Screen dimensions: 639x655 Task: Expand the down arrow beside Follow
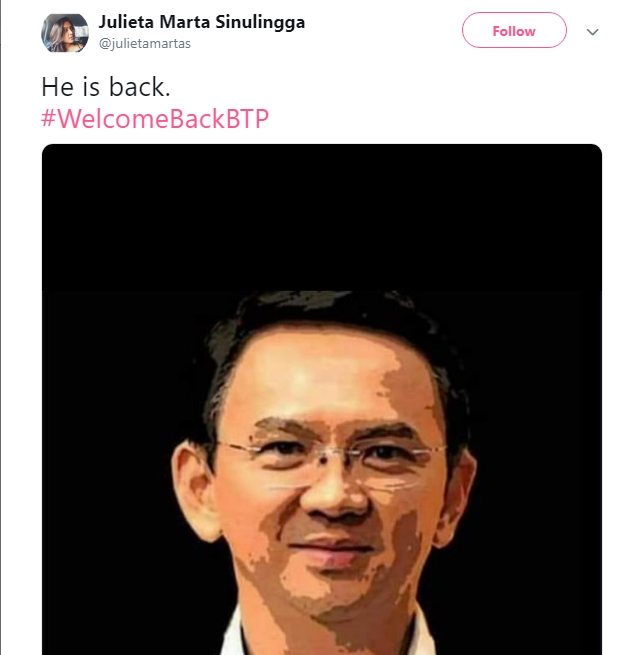(592, 32)
